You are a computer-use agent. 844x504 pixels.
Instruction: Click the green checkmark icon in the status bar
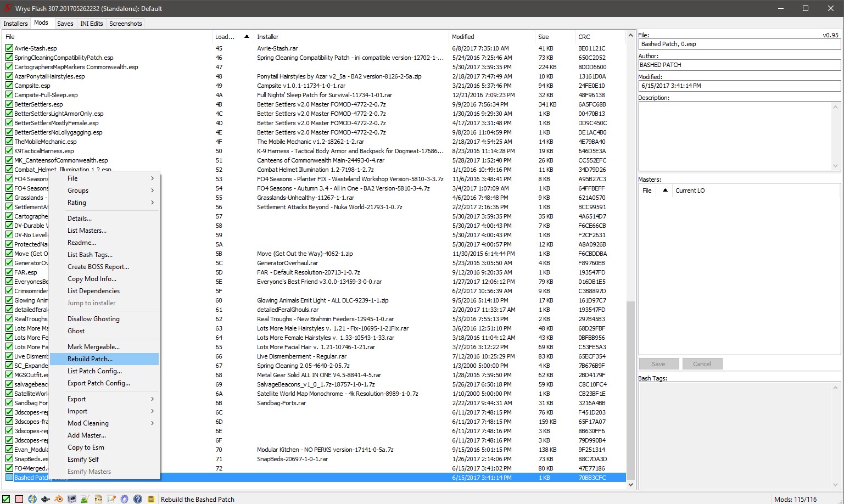6,499
